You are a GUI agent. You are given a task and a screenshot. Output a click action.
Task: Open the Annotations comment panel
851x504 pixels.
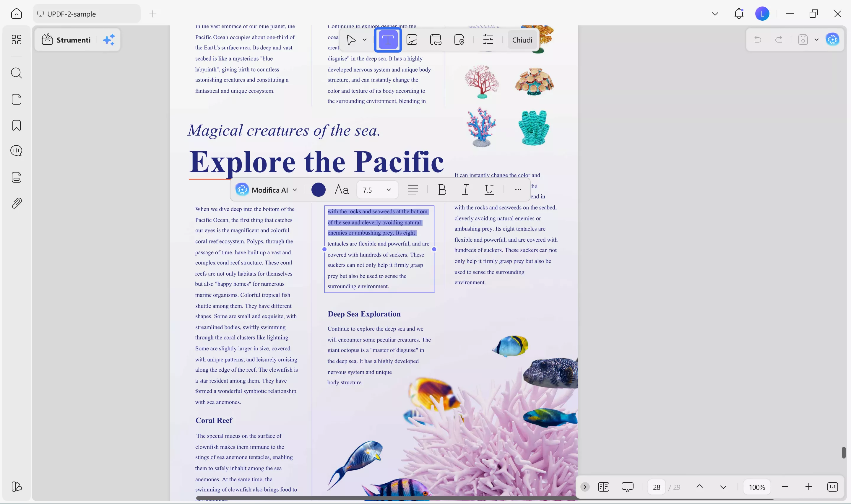click(x=16, y=150)
